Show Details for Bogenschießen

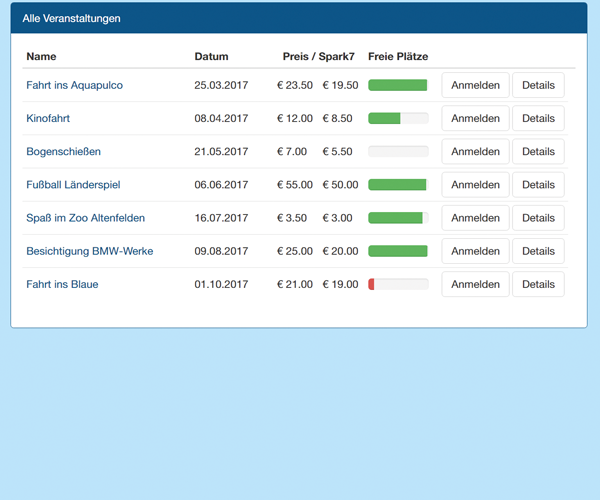click(538, 151)
